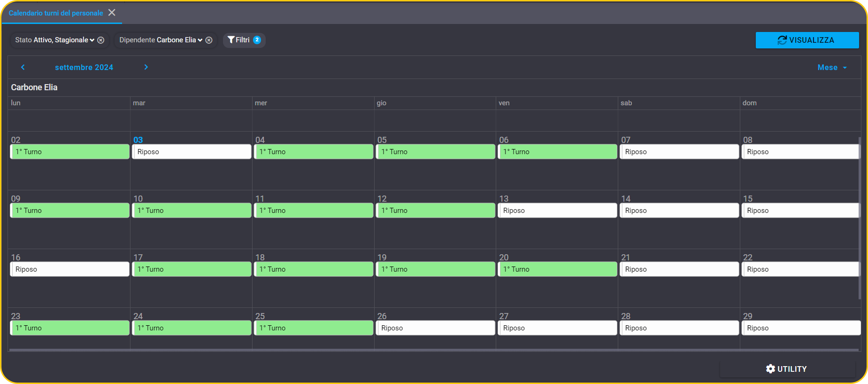Go to previous month arrow
Viewport: 868px width, 384px height.
point(23,67)
